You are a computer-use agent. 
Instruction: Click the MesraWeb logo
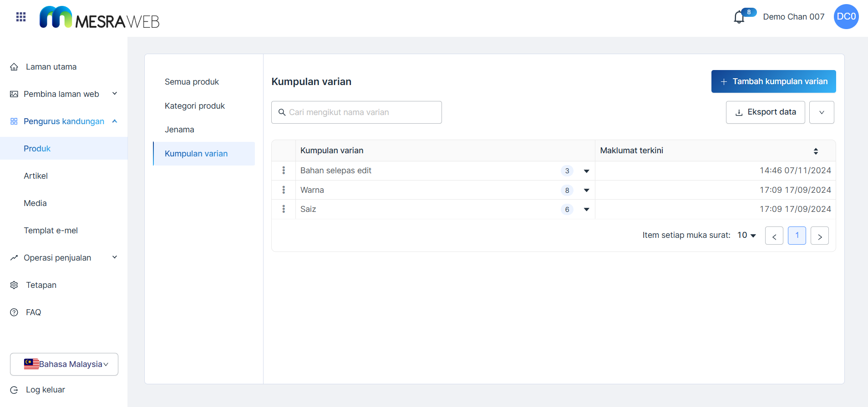pyautogui.click(x=99, y=18)
